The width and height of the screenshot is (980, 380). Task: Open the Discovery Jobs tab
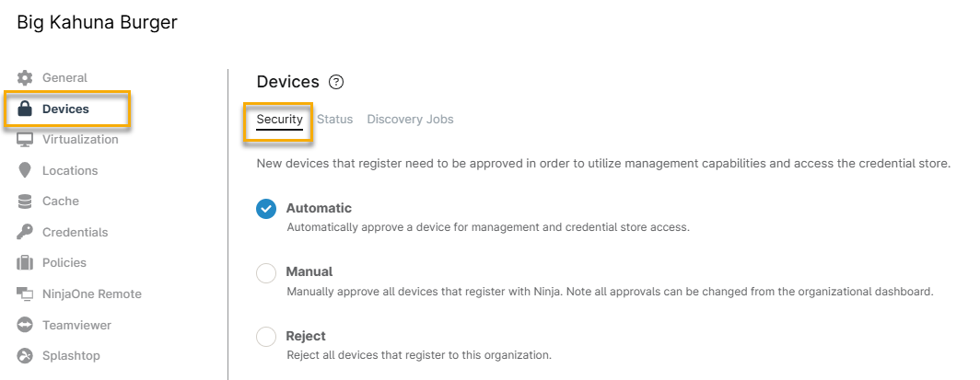click(410, 120)
